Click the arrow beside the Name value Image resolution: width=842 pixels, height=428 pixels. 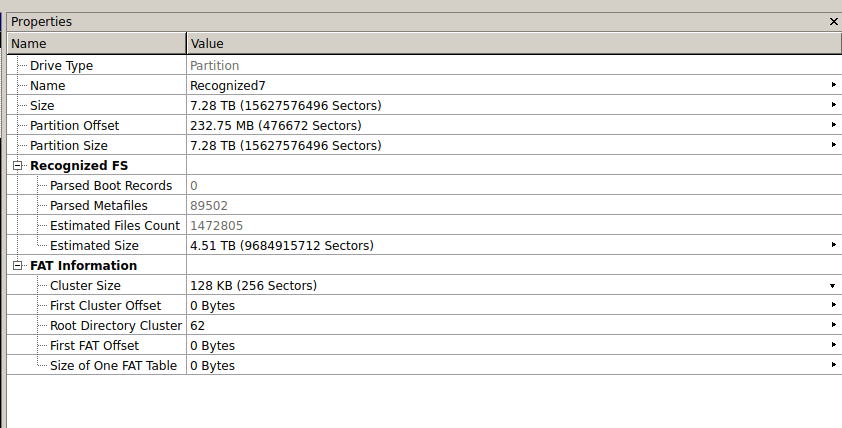[x=833, y=85]
